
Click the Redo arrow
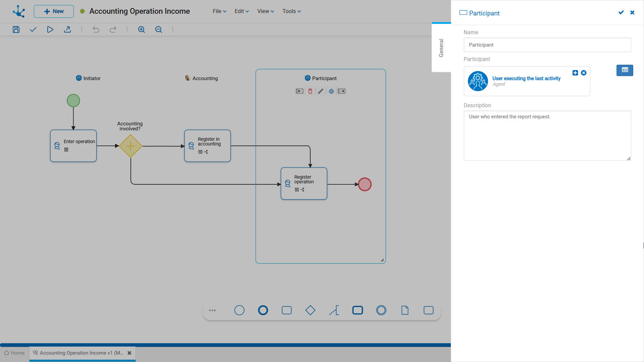pyautogui.click(x=113, y=29)
